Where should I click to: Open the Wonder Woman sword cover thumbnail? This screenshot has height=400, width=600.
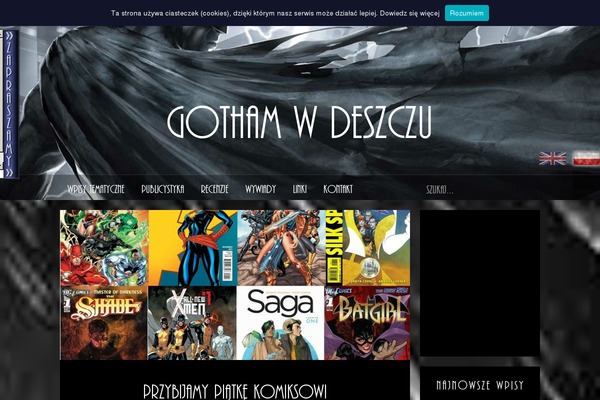pos(281,248)
